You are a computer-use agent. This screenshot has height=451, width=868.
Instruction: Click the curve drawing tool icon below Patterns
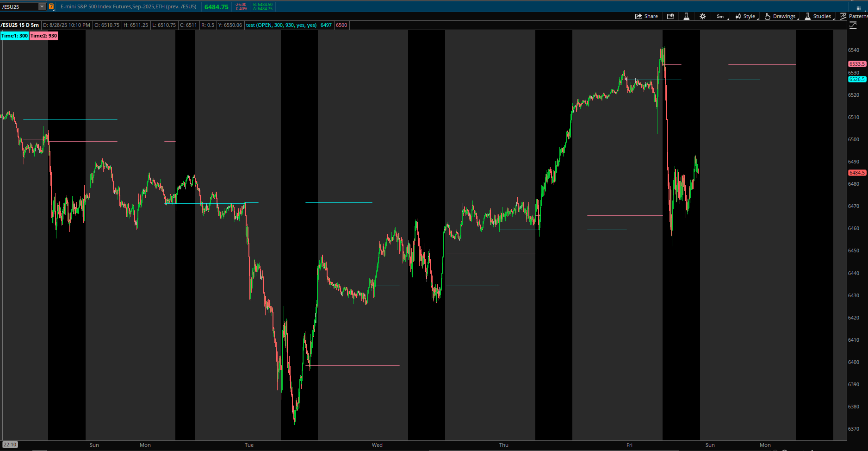[853, 25]
